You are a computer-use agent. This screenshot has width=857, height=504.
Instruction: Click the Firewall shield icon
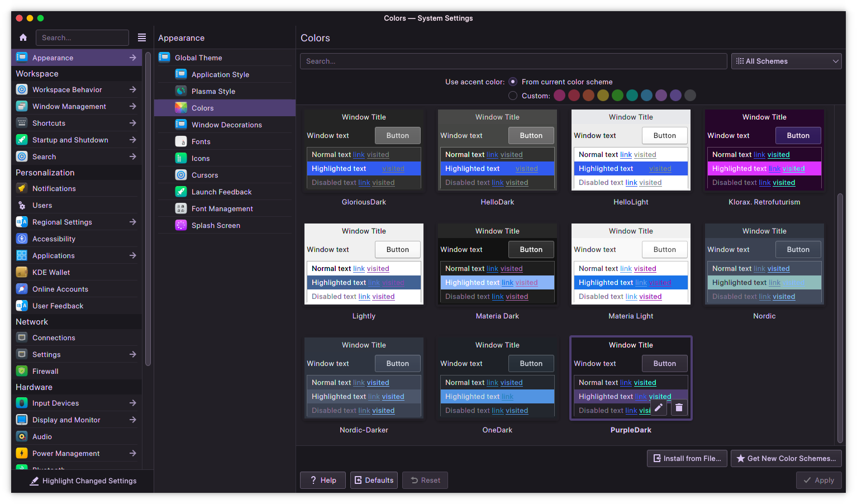[22, 371]
